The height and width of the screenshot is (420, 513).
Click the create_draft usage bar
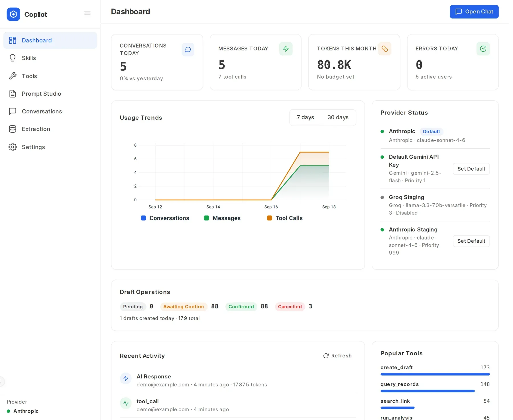[435, 374]
